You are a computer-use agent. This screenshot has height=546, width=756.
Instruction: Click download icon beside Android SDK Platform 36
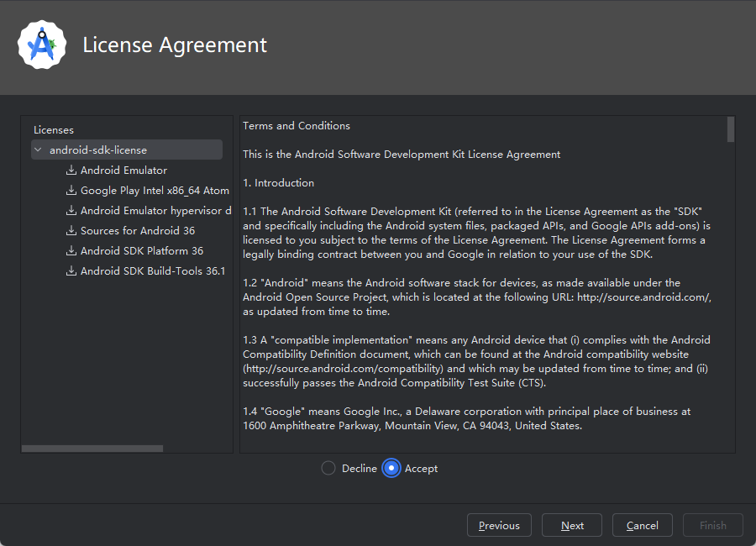(71, 251)
